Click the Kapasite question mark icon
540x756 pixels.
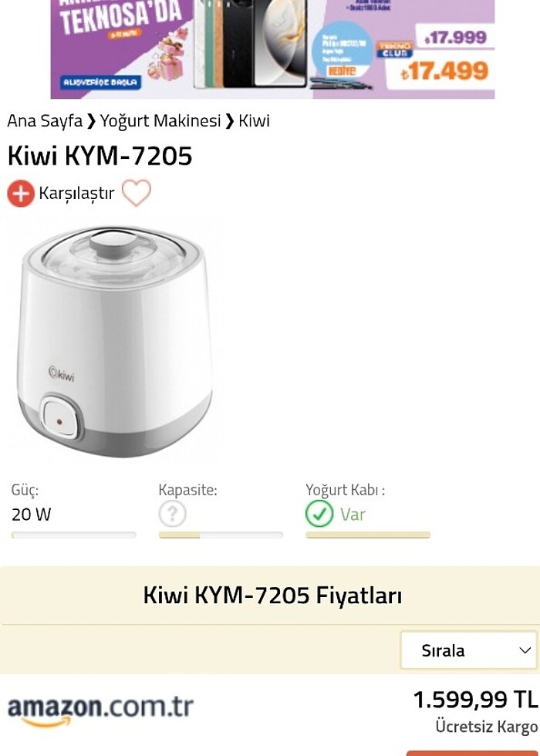click(x=172, y=514)
